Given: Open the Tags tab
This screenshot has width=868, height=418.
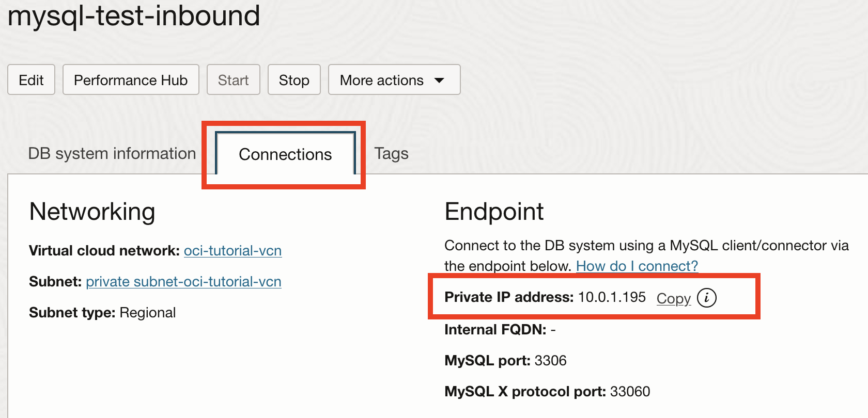Looking at the screenshot, I should click(391, 154).
